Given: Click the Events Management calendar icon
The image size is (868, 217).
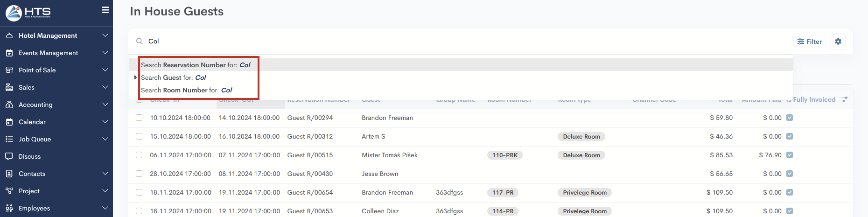Looking at the screenshot, I should coord(9,53).
